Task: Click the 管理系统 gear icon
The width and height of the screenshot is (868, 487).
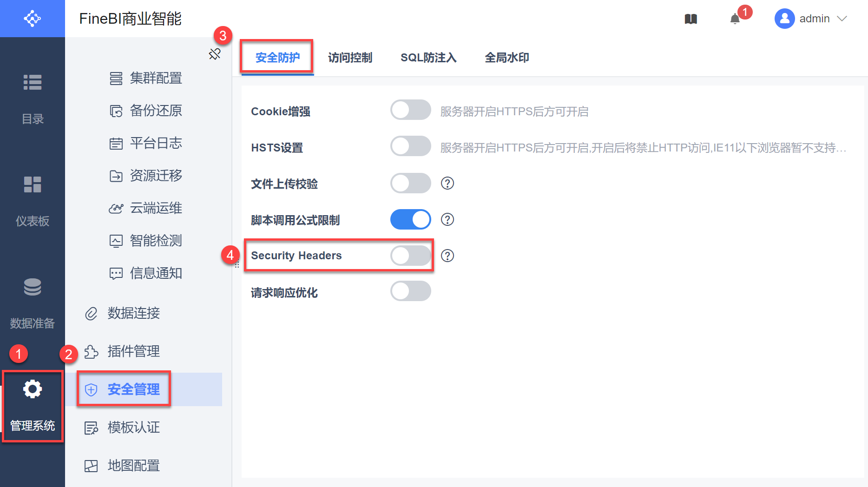Action: point(33,389)
